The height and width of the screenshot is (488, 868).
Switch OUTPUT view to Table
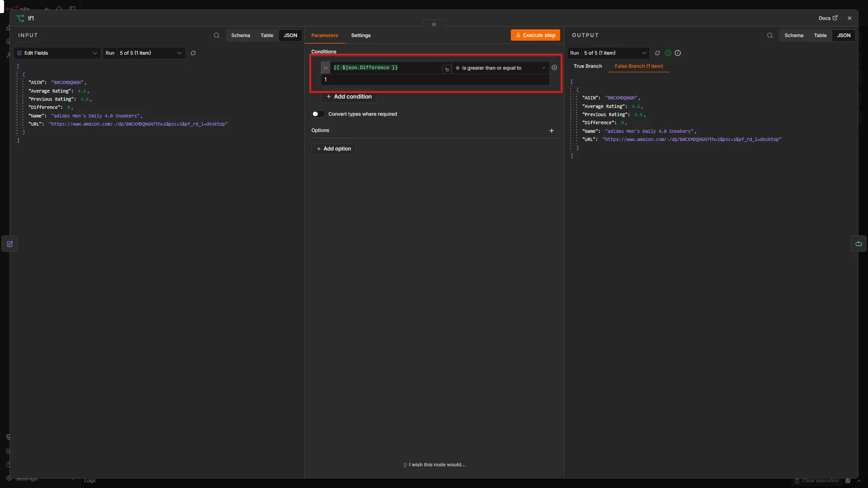[x=820, y=35]
